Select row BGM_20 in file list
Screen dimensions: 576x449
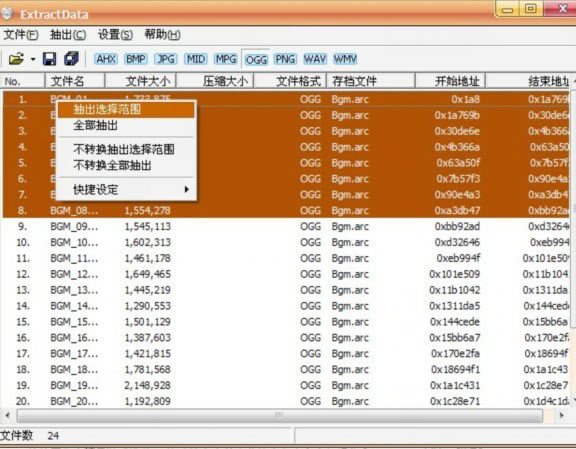(x=287, y=401)
